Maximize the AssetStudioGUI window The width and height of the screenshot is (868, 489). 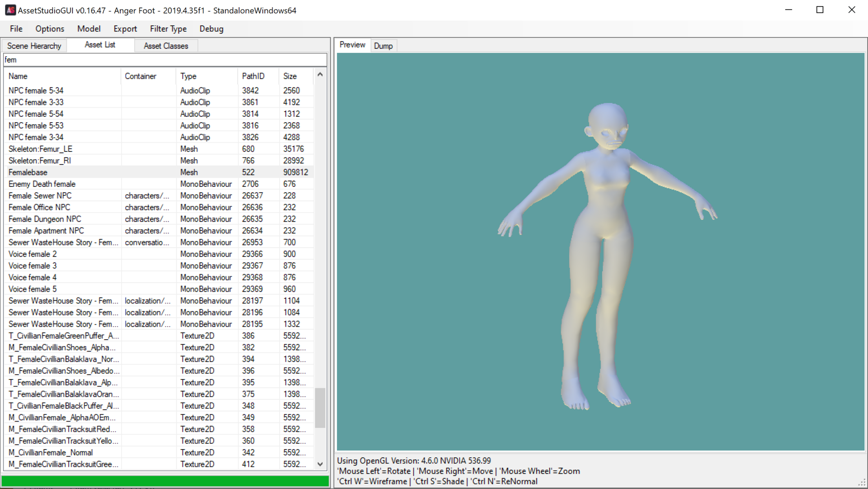pos(820,10)
